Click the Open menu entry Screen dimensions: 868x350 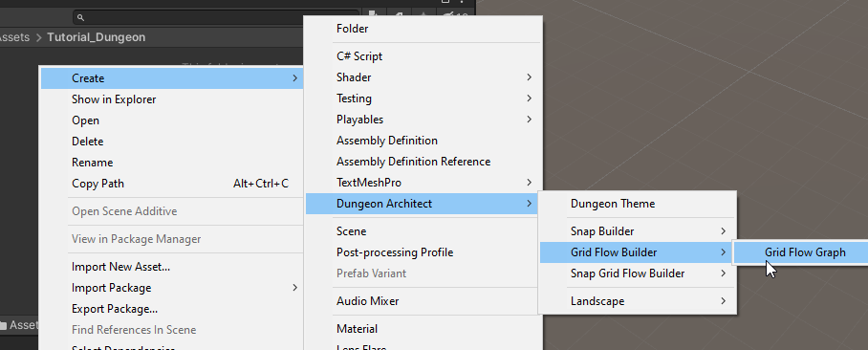[172, 120]
